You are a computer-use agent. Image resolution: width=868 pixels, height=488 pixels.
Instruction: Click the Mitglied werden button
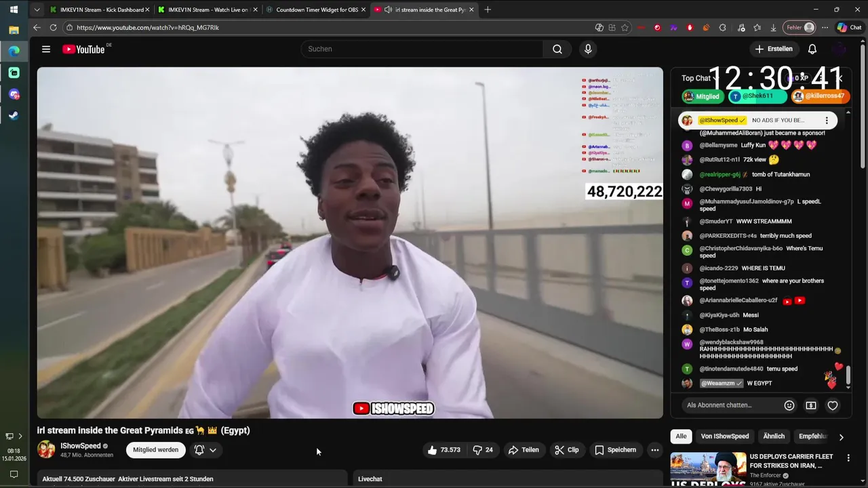click(x=155, y=450)
